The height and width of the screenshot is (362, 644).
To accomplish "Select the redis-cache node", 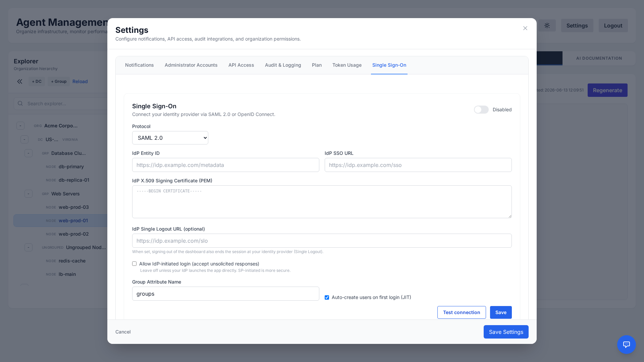I will click(x=60, y=261).
